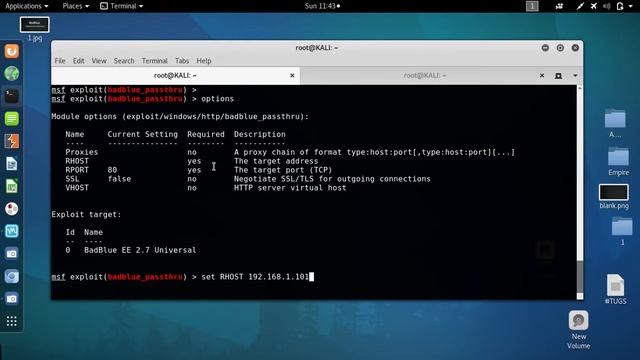
Task: Close the terminal window
Action: pyautogui.click(x=575, y=48)
